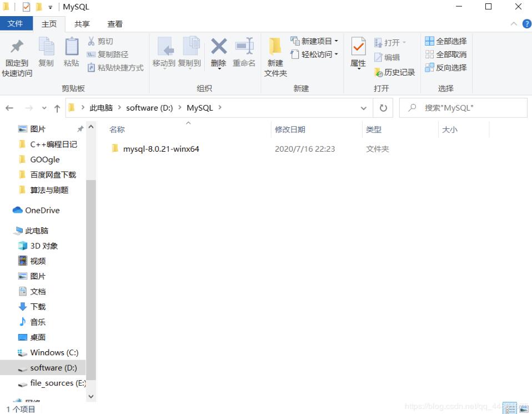Click Copy path (复制路径)

tap(108, 54)
